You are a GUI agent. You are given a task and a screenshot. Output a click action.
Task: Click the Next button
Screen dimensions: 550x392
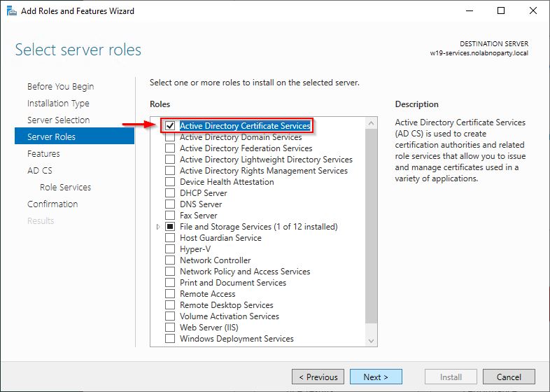pos(376,377)
